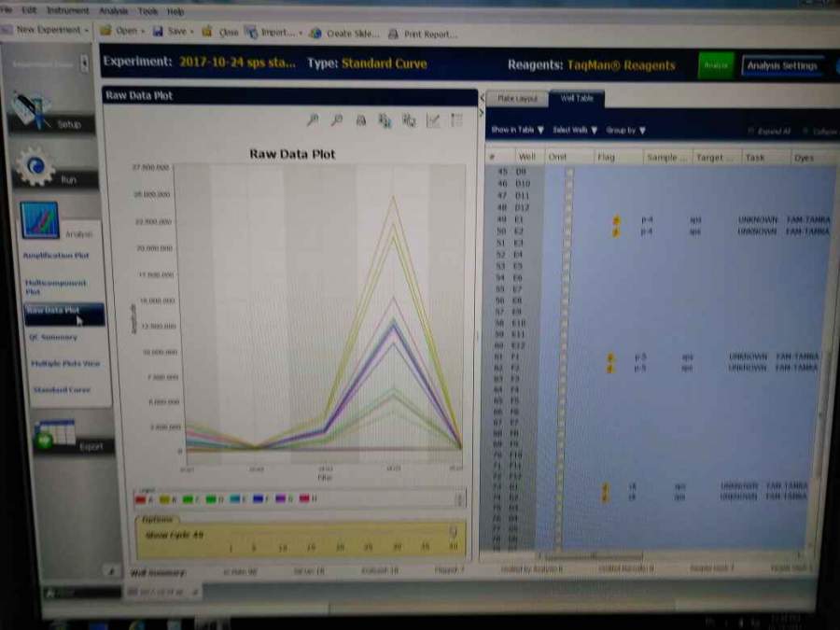The width and height of the screenshot is (840, 630).
Task: Open the Help menu
Action: pos(175,10)
